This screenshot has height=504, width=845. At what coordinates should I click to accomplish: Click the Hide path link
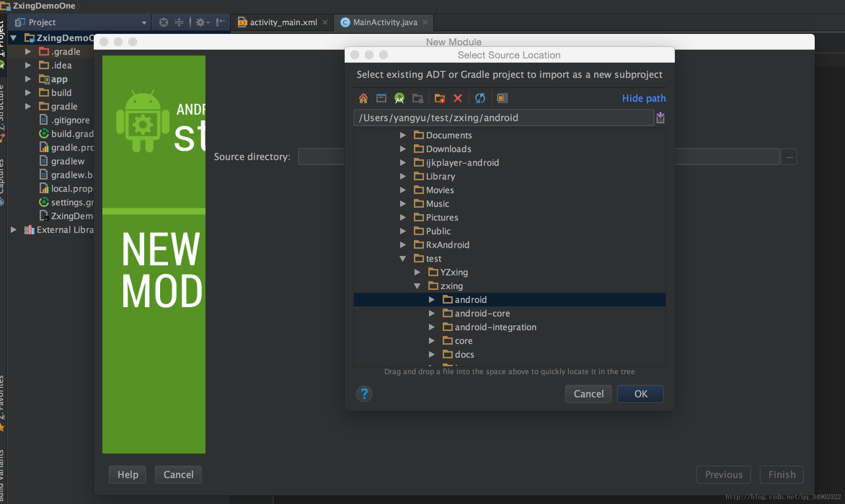(643, 98)
